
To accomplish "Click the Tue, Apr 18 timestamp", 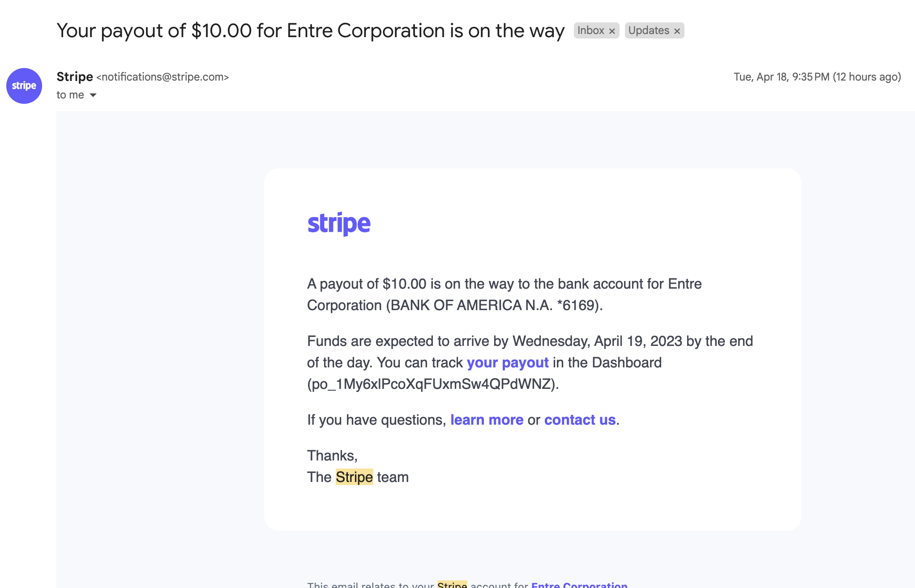I will point(817,77).
